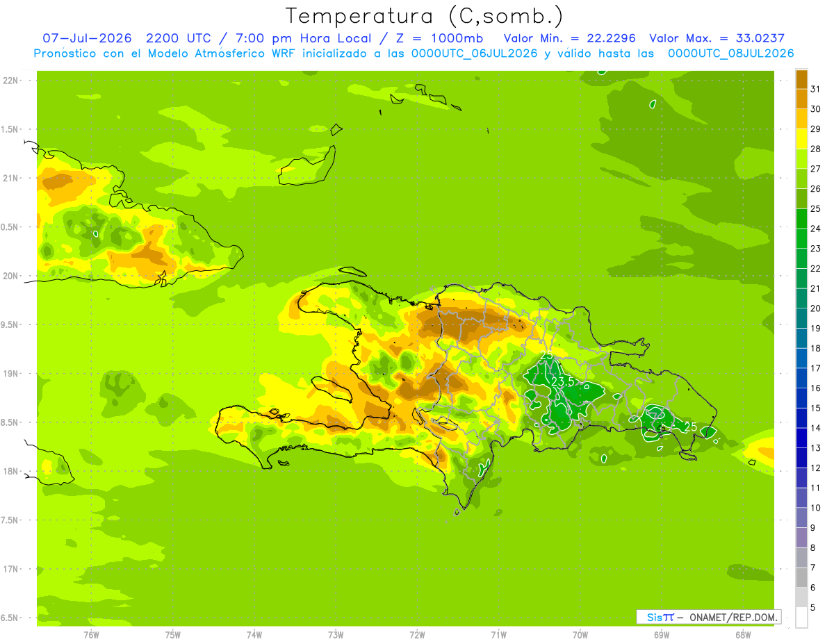Select the forecast date '07-Jul-2026'
This screenshot has height=644, width=834.
(x=87, y=38)
